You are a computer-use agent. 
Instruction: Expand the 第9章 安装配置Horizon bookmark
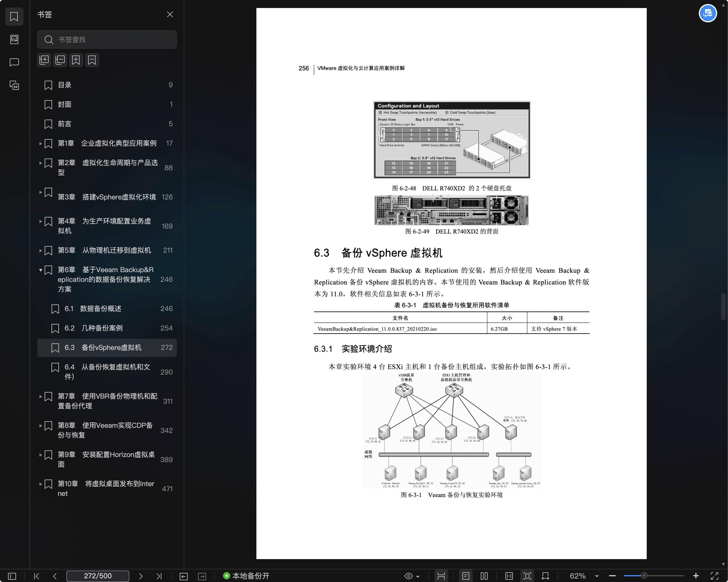coord(41,455)
